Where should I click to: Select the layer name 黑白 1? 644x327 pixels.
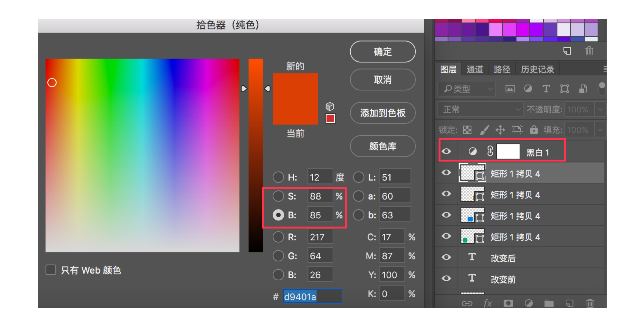[x=537, y=152]
